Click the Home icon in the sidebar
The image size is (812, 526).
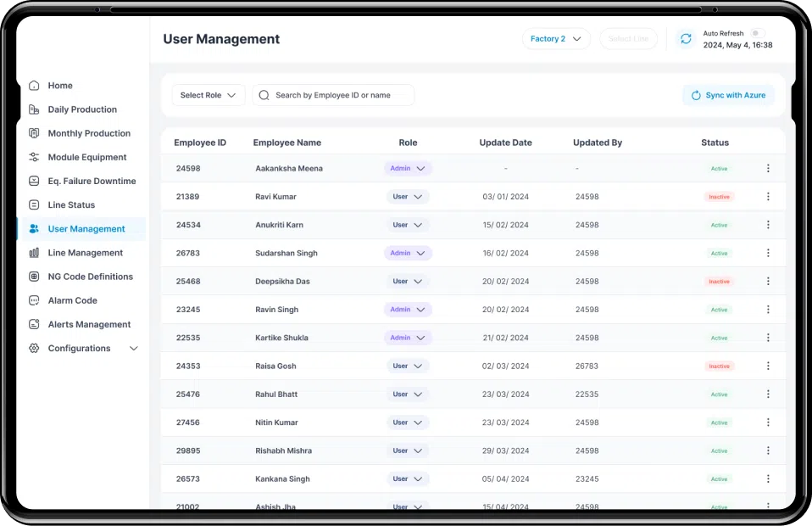pos(34,86)
